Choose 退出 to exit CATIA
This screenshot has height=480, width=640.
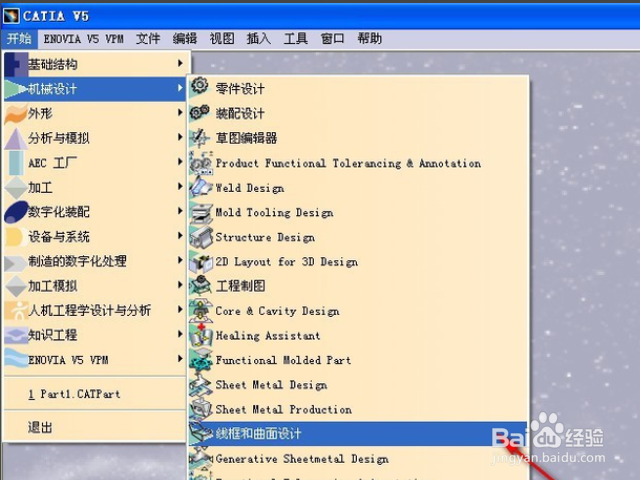[95, 427]
